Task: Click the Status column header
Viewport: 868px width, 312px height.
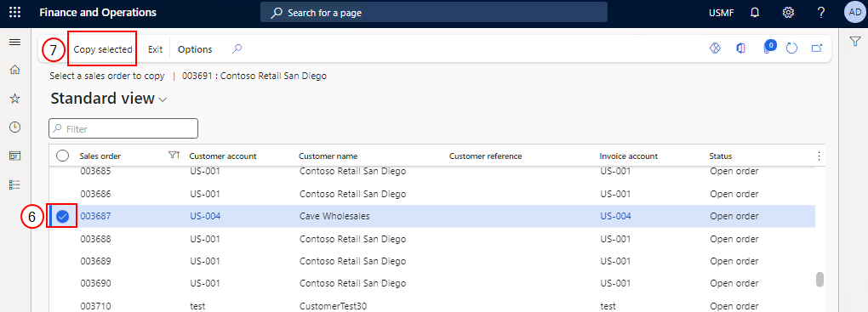Action: 721,156
